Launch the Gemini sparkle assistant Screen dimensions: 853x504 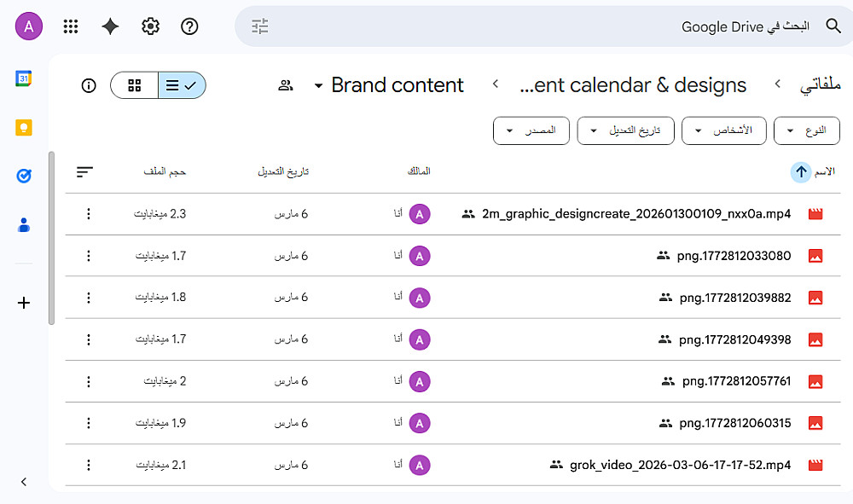[x=110, y=26]
